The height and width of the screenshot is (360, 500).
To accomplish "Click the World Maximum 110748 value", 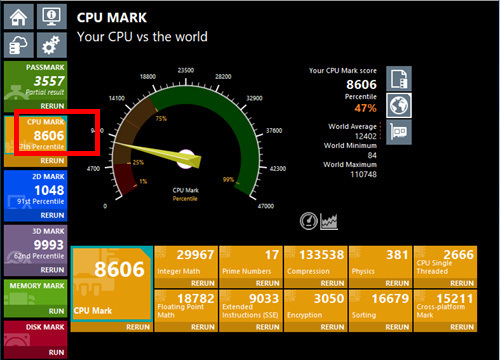I will click(363, 174).
